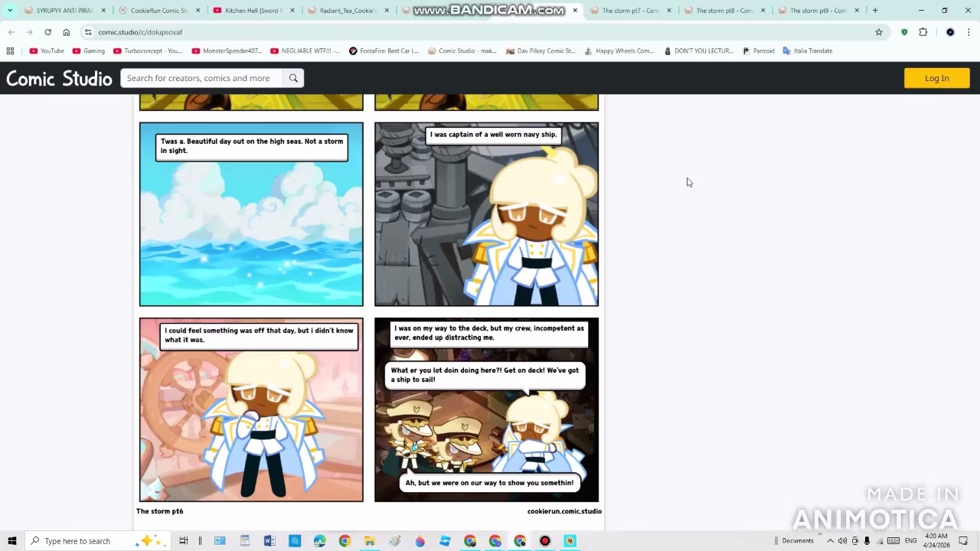
Task: Open the microphone icon in system tray
Action: point(867,541)
